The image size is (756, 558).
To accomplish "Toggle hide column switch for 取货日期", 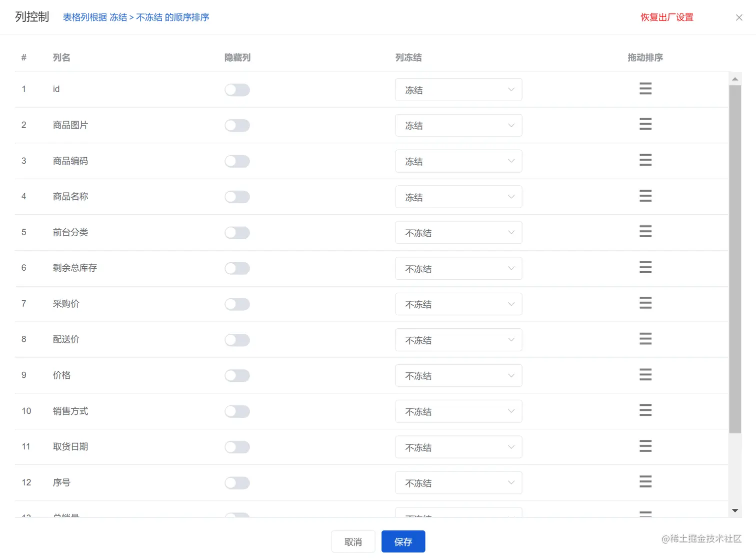I will click(x=237, y=447).
